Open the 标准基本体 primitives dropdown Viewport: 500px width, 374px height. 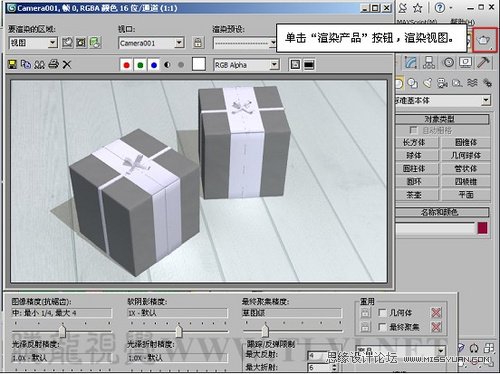point(443,100)
